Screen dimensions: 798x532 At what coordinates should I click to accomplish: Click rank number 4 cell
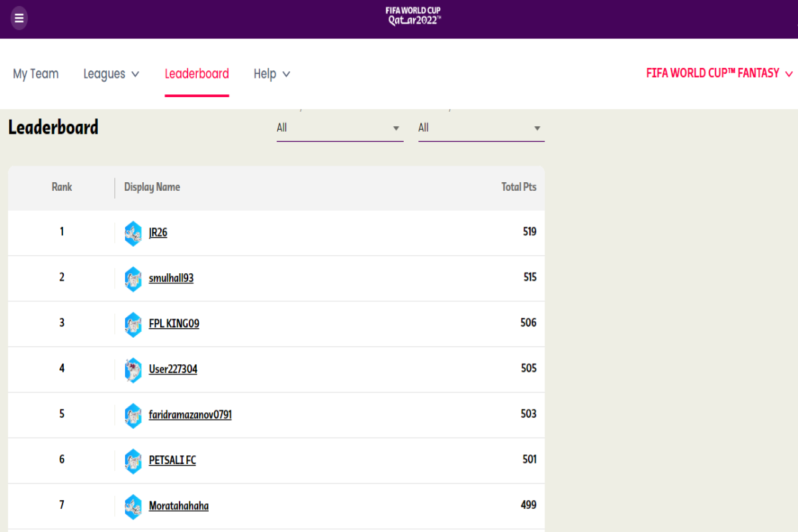point(62,368)
